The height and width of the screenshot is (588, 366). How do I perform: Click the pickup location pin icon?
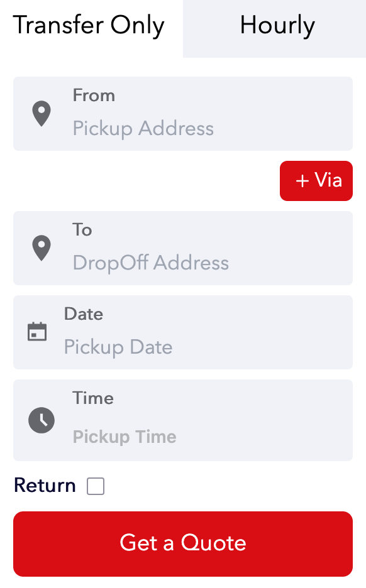tap(42, 114)
